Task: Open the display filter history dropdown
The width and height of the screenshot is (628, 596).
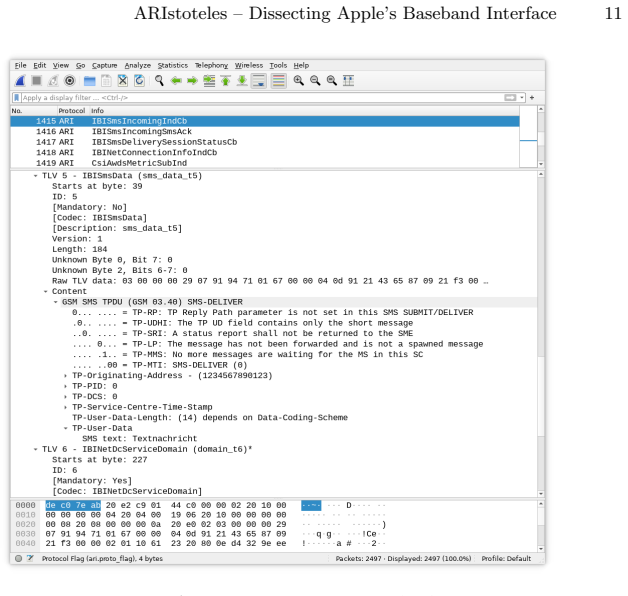Action: (x=521, y=98)
